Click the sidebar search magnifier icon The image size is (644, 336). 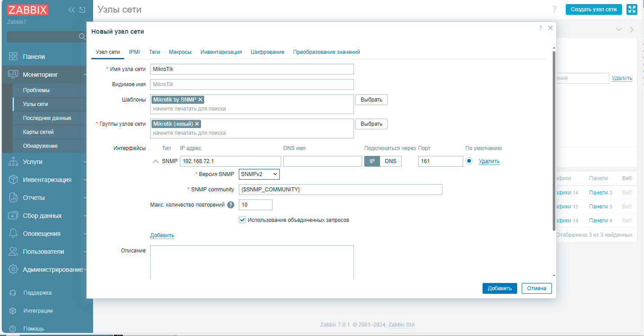click(x=82, y=37)
